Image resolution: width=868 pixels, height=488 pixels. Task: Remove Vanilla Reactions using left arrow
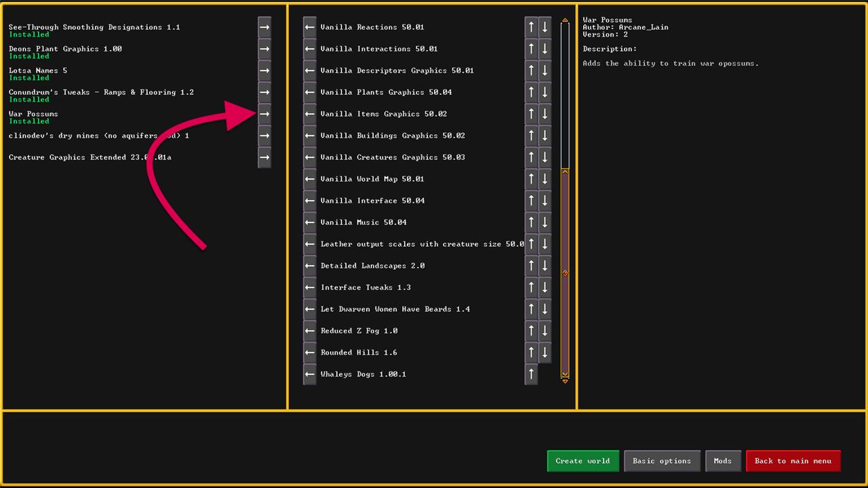tap(310, 27)
